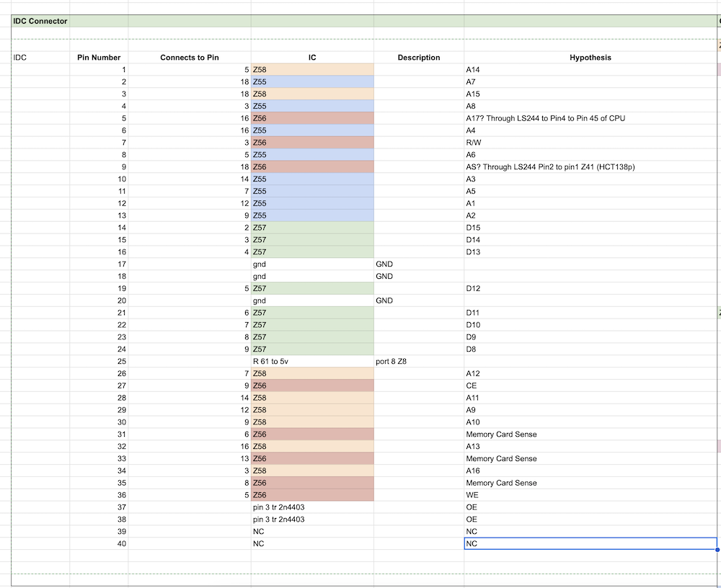Select the IC column header cell
Screen dimensions: 721x588
point(312,58)
